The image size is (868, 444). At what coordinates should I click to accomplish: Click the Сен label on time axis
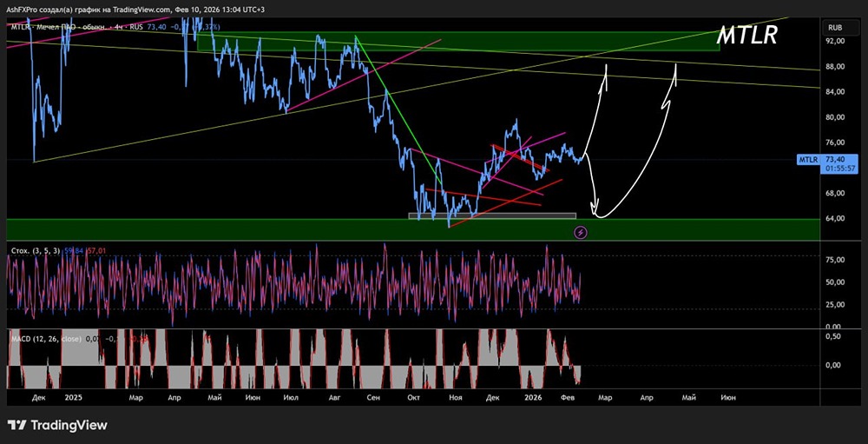pos(373,397)
